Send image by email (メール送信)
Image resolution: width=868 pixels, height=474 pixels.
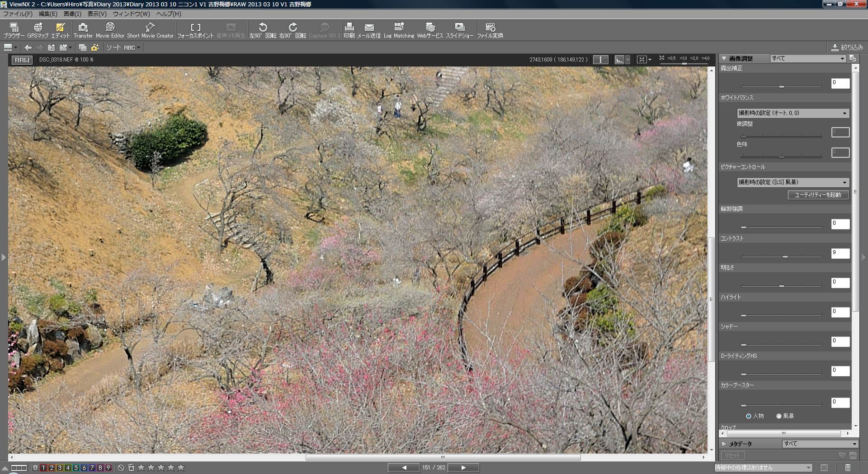(369, 30)
